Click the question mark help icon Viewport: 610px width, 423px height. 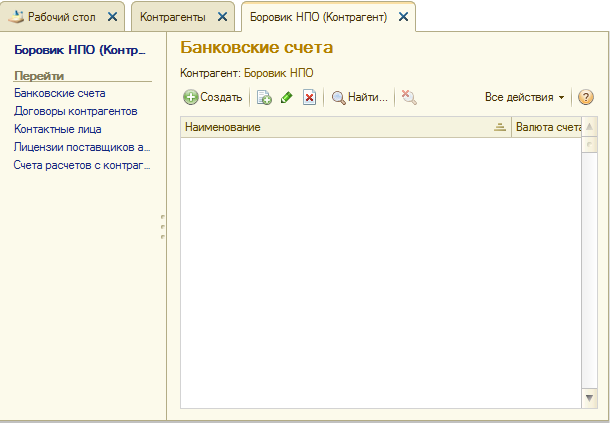[585, 97]
